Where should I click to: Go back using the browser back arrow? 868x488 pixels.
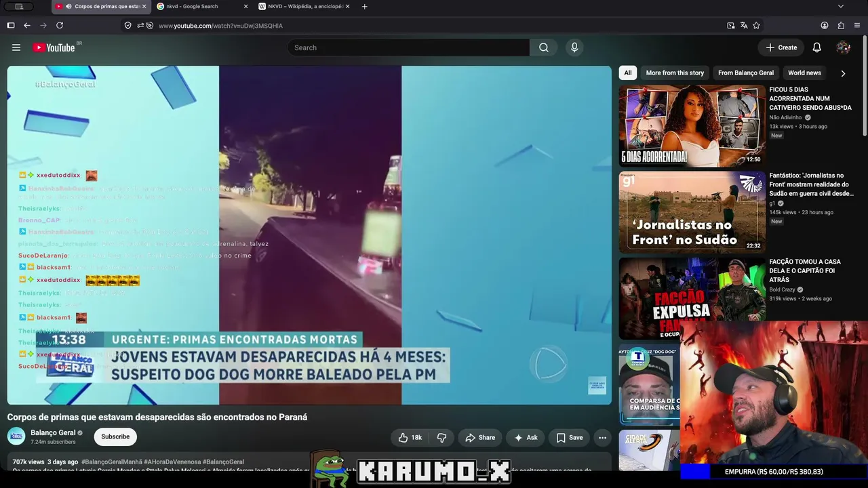click(x=27, y=25)
